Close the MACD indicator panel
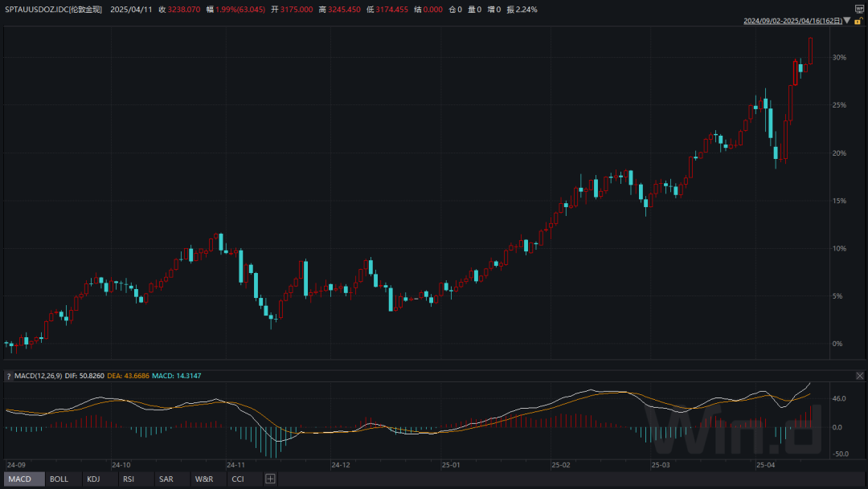The image size is (868, 489). click(860, 376)
